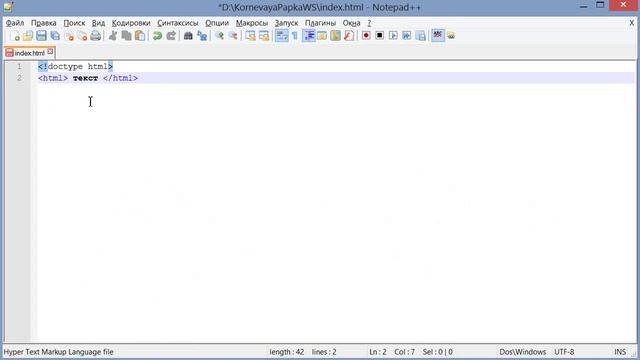
Task: Open the Replace dialog from toolbar
Action: pyautogui.click(x=202, y=36)
